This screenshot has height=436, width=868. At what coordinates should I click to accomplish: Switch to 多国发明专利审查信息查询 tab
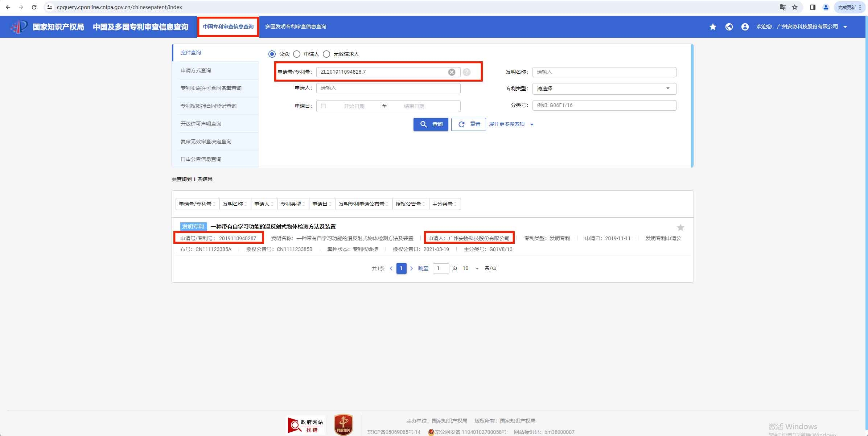[x=295, y=26]
